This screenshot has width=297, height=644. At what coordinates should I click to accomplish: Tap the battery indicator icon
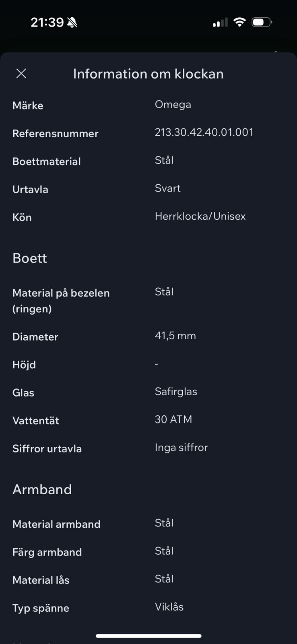coord(262,22)
